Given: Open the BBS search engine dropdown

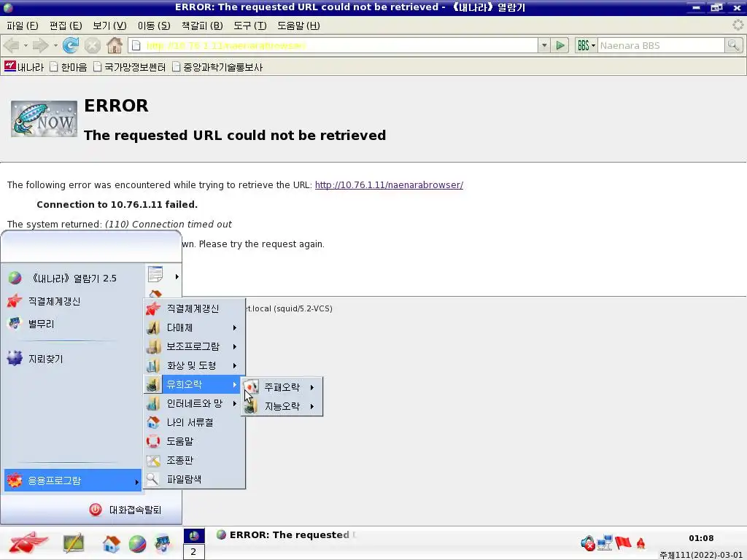Looking at the screenshot, I should pyautogui.click(x=586, y=46).
